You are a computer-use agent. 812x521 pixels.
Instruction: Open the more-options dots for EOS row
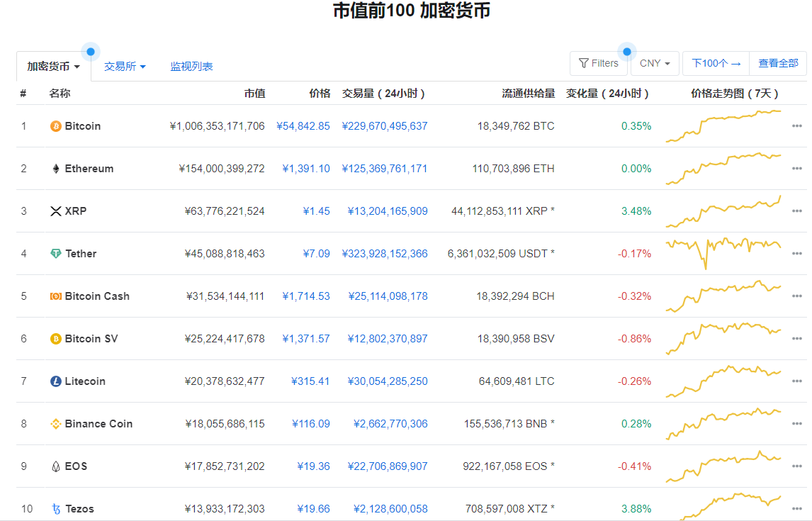[797, 466]
